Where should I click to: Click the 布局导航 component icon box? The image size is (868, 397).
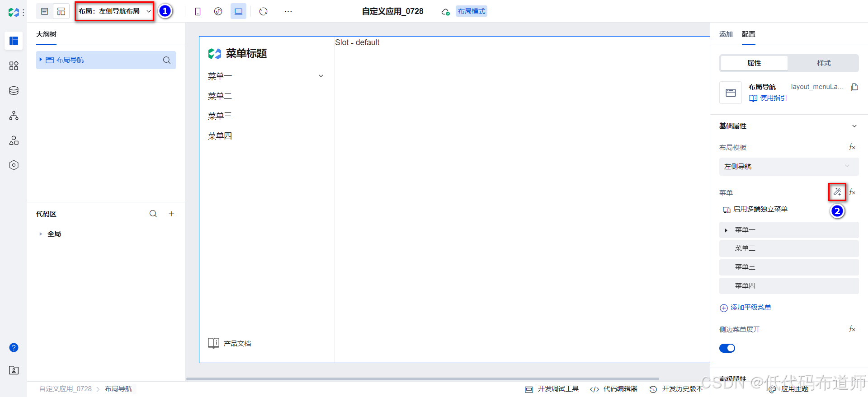pyautogui.click(x=731, y=93)
